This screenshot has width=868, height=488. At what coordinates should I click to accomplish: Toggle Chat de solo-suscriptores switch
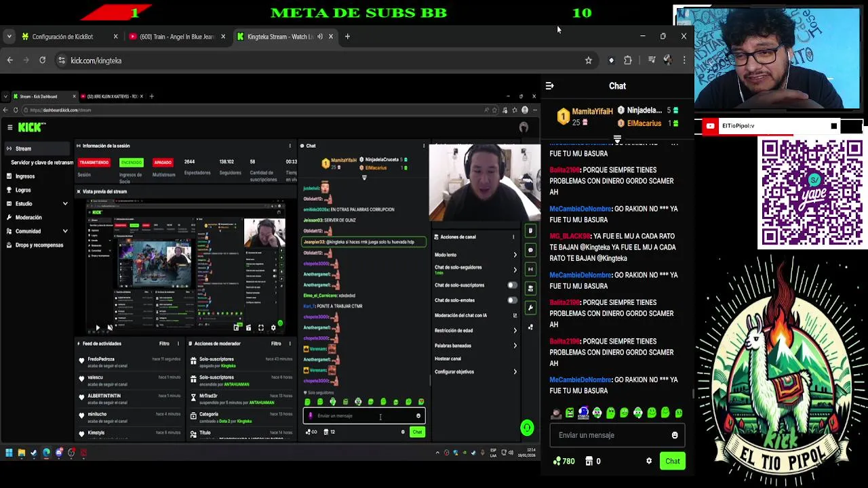pyautogui.click(x=512, y=285)
